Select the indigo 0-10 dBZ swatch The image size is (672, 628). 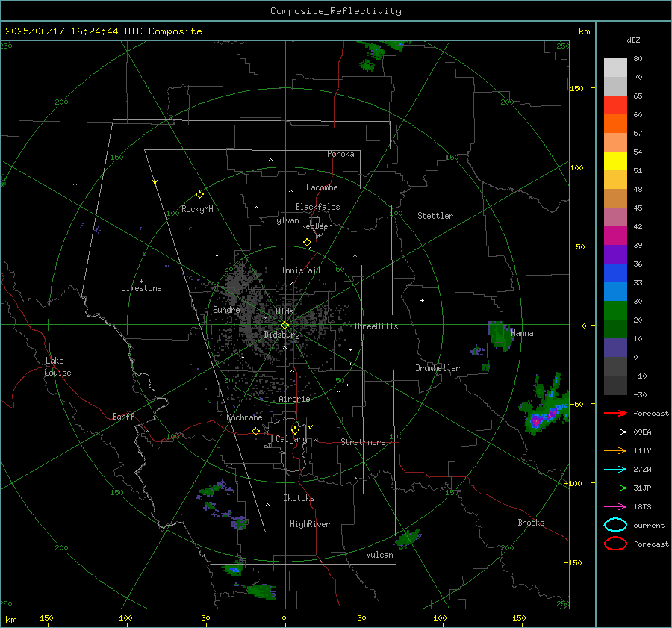click(x=615, y=348)
